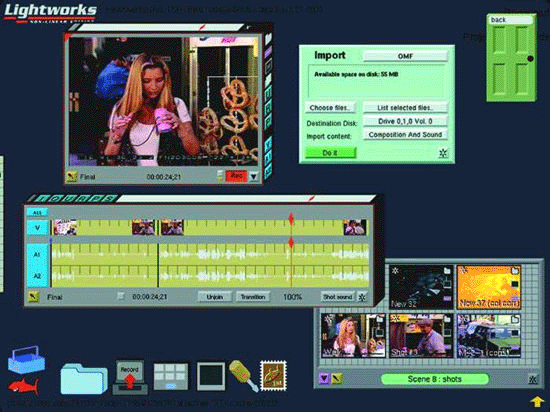This screenshot has width=550, height=412.
Task: Click the red shark icon
Action: click(24, 386)
